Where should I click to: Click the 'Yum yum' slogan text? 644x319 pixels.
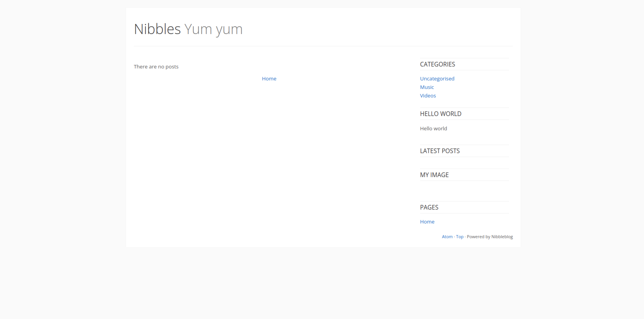214,30
